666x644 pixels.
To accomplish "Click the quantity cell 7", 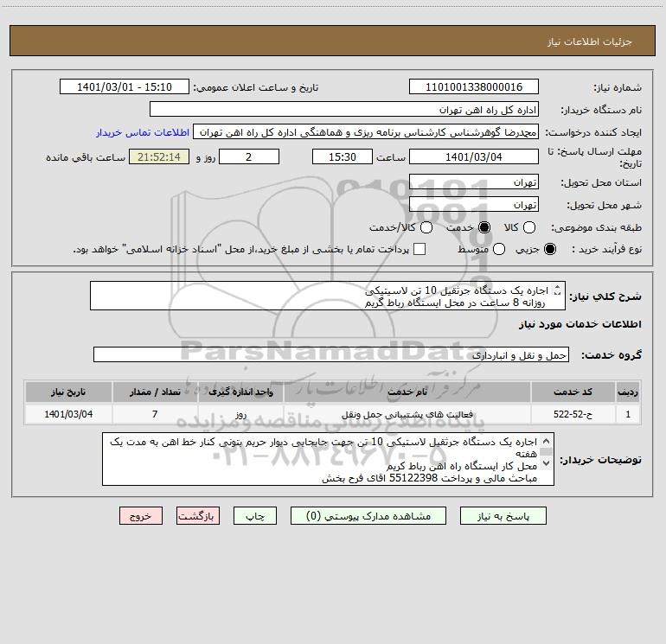I will coord(155,414).
